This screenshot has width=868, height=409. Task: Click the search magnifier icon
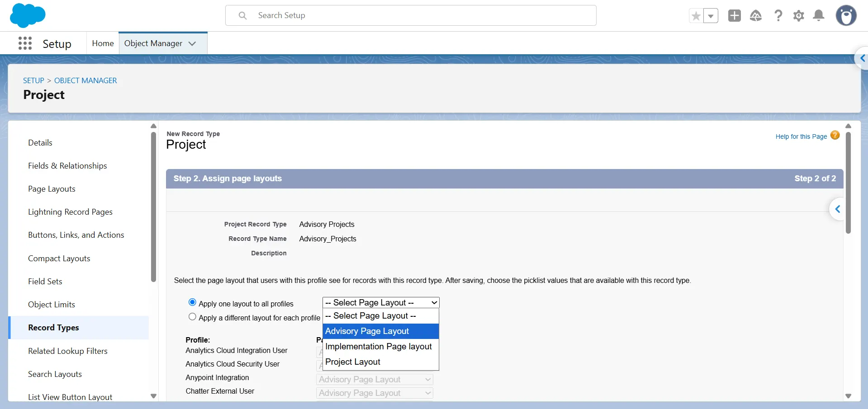click(x=243, y=16)
